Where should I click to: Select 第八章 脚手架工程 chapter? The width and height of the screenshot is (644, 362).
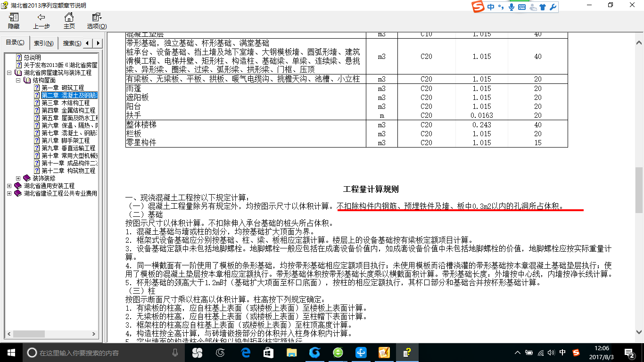[x=66, y=140]
